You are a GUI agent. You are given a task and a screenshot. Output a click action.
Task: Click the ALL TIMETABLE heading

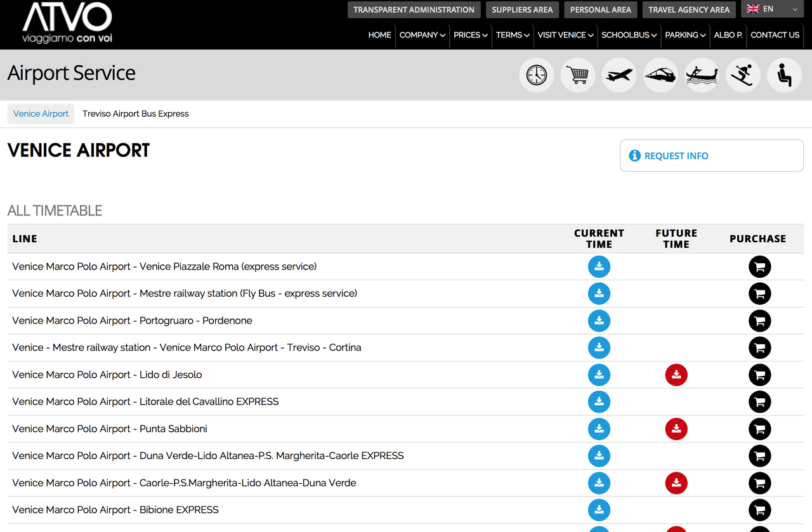point(55,211)
